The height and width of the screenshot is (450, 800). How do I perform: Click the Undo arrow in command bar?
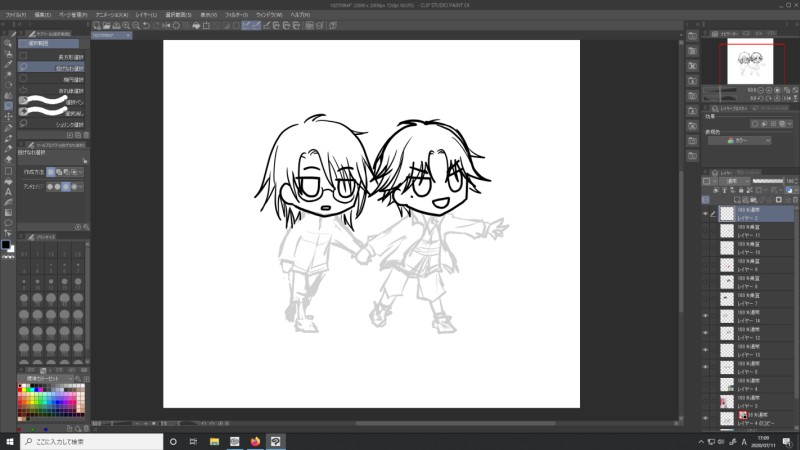[146, 25]
